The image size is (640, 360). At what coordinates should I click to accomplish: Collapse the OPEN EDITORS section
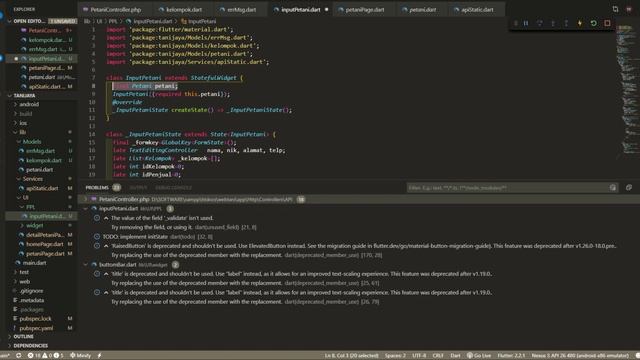point(9,21)
